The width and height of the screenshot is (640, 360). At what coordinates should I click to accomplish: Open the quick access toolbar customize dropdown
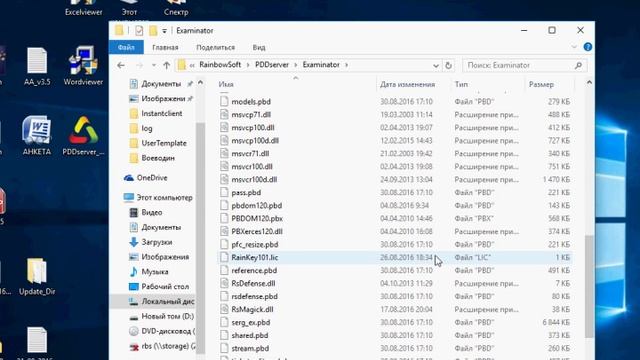pyautogui.click(x=164, y=31)
